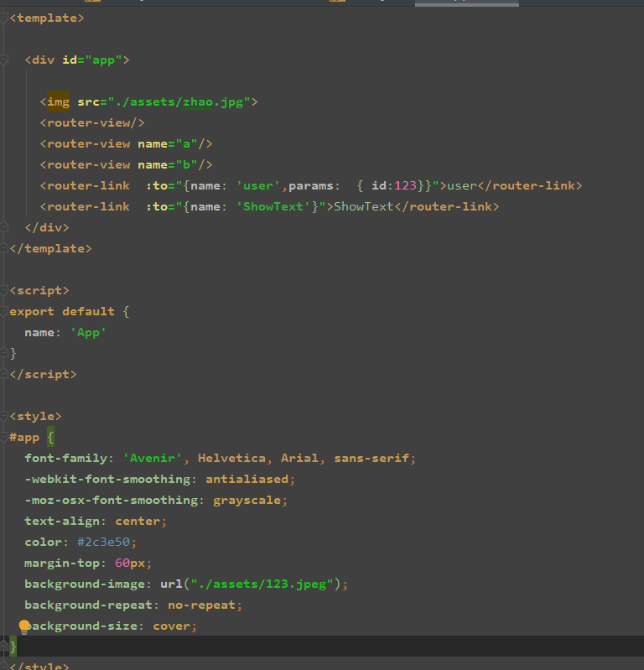
Task: Fold the <div id="app"> block
Action: click(4, 60)
